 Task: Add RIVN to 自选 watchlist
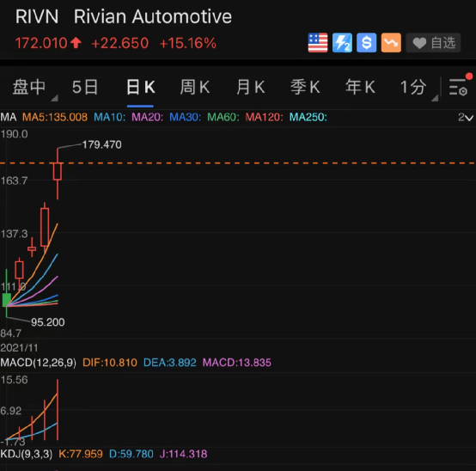pos(433,43)
